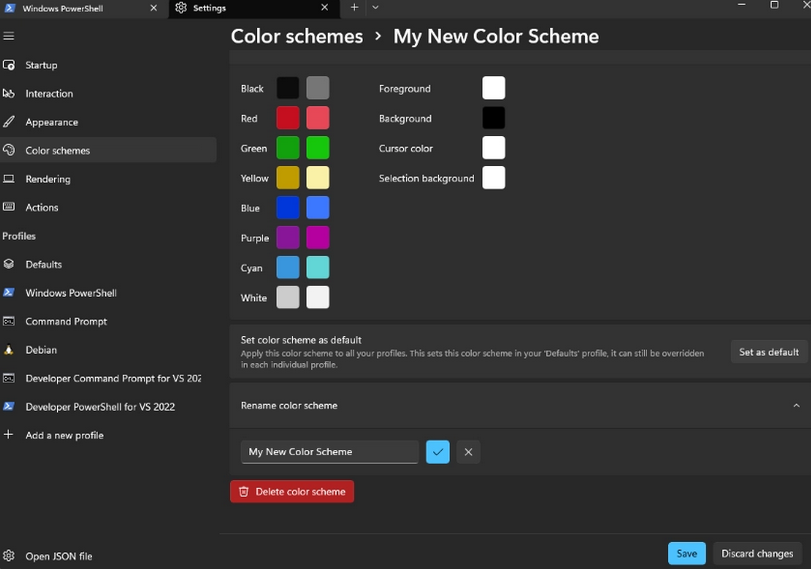Pick the dark Black color swatch

click(288, 88)
